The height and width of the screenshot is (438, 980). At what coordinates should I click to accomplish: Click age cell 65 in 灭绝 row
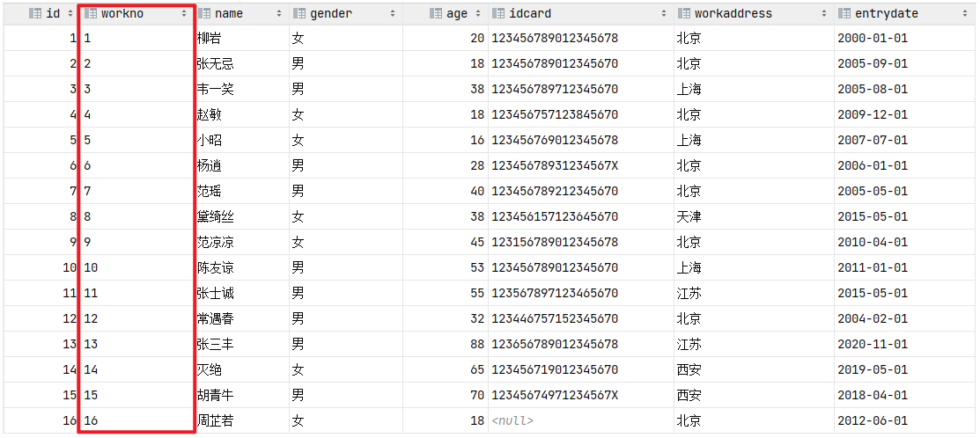[477, 369]
